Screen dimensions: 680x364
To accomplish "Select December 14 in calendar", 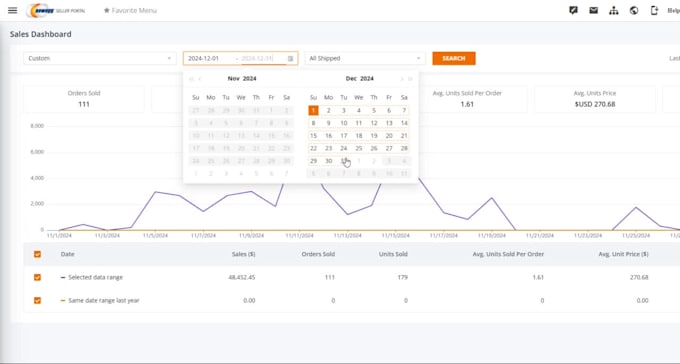I will (x=404, y=123).
